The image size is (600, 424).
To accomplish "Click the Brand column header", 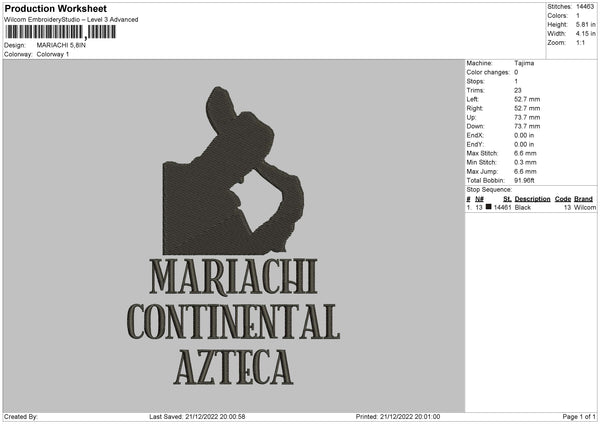I will click(x=583, y=199).
